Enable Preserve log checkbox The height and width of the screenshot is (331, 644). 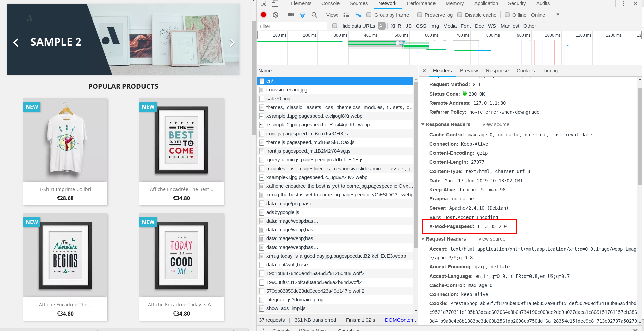pyautogui.click(x=419, y=15)
